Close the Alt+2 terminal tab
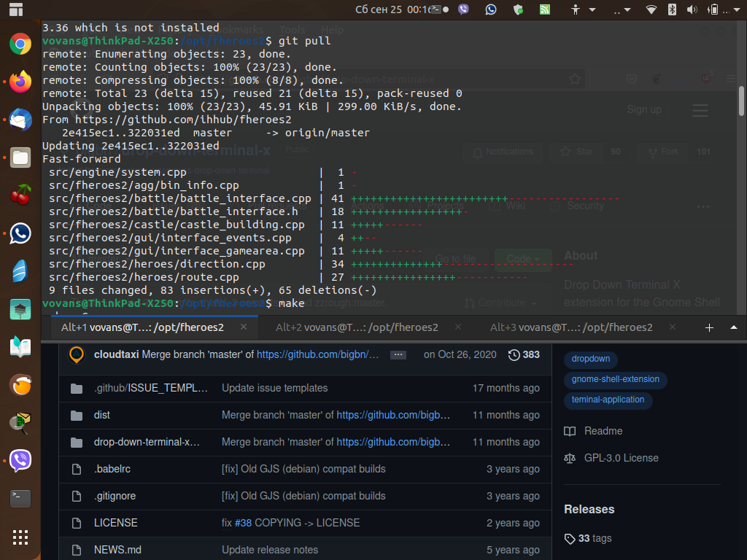 point(458,327)
